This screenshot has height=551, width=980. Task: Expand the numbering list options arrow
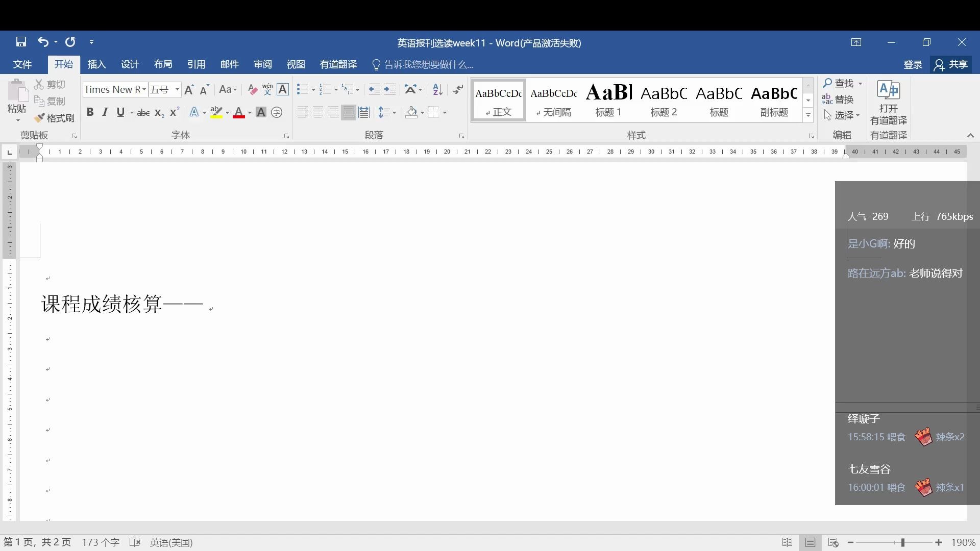pos(336,90)
